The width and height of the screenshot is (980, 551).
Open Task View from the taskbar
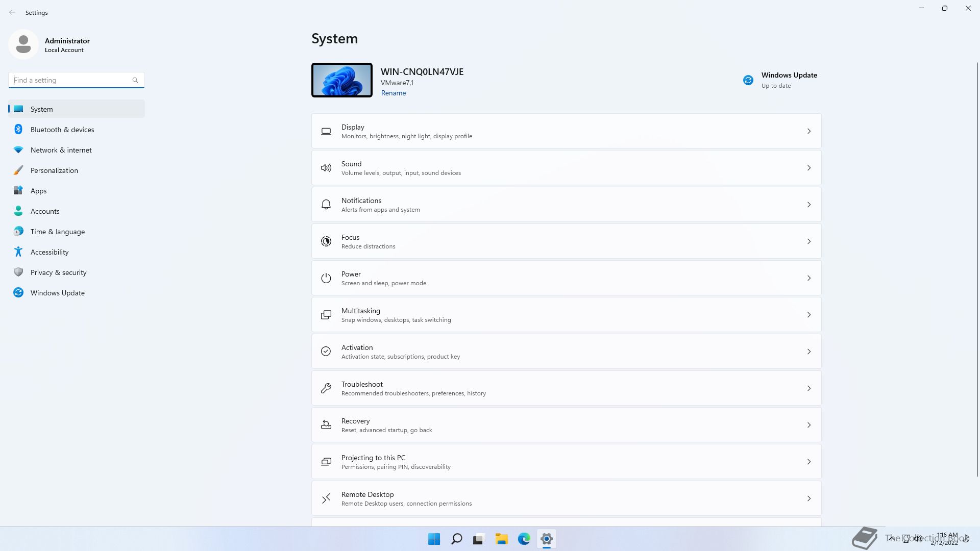479,539
